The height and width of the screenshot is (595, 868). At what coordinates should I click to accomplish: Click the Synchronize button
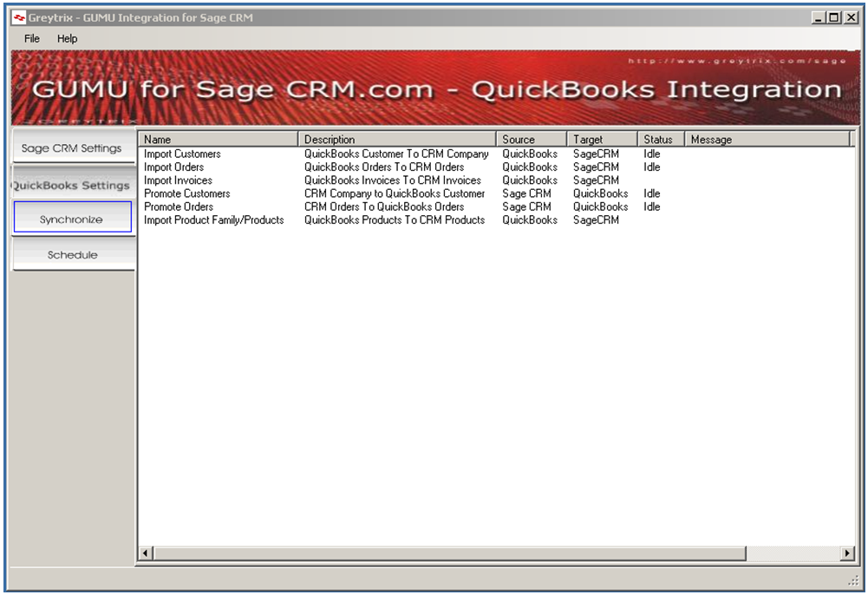[x=72, y=219]
